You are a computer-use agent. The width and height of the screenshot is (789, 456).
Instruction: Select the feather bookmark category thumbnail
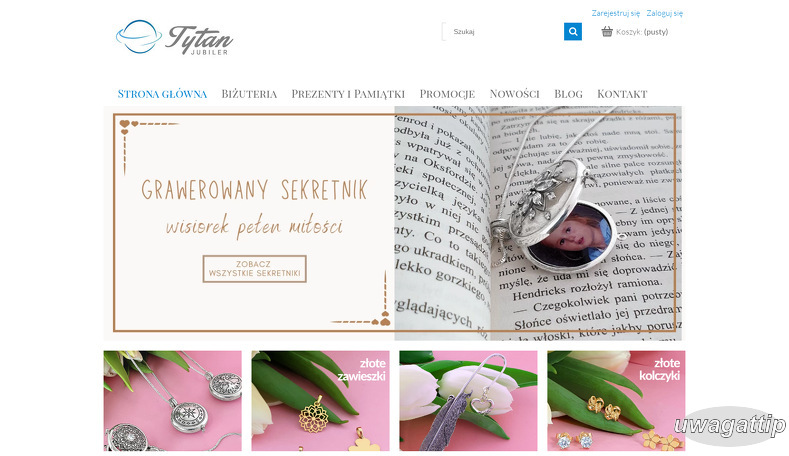468,401
